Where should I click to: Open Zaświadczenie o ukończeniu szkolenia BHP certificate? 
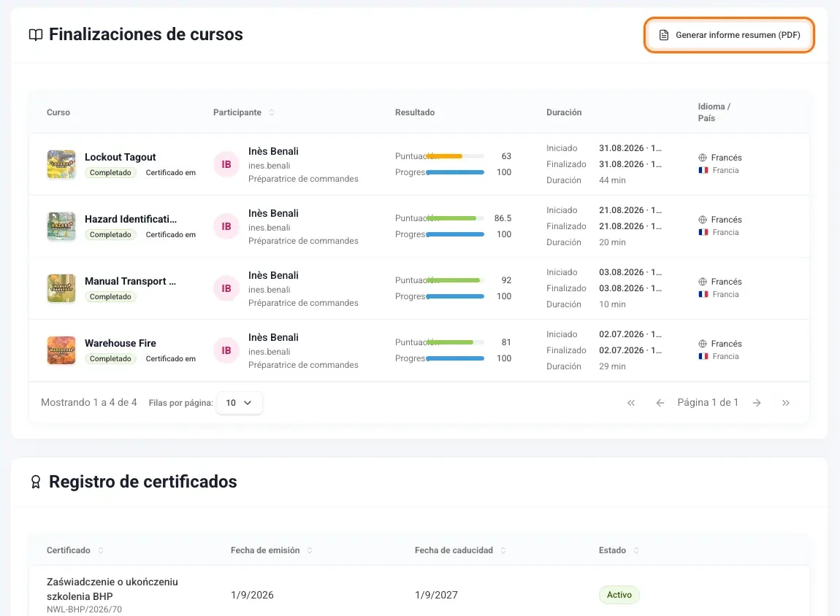[x=112, y=589]
